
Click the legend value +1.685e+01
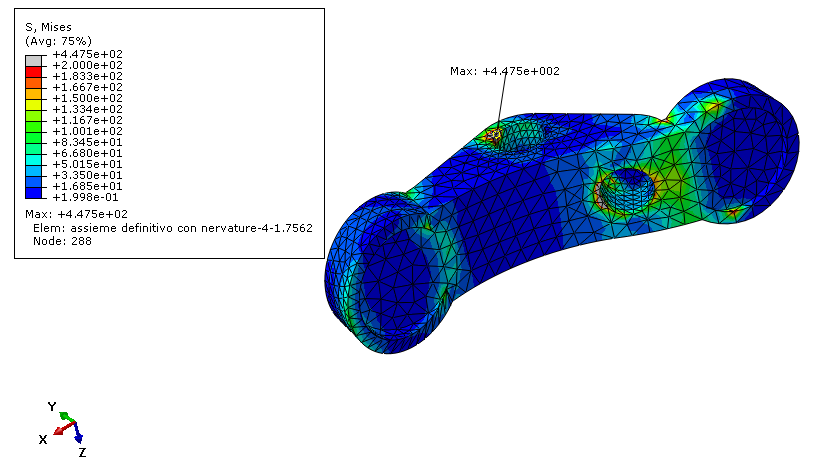[x=87, y=186]
